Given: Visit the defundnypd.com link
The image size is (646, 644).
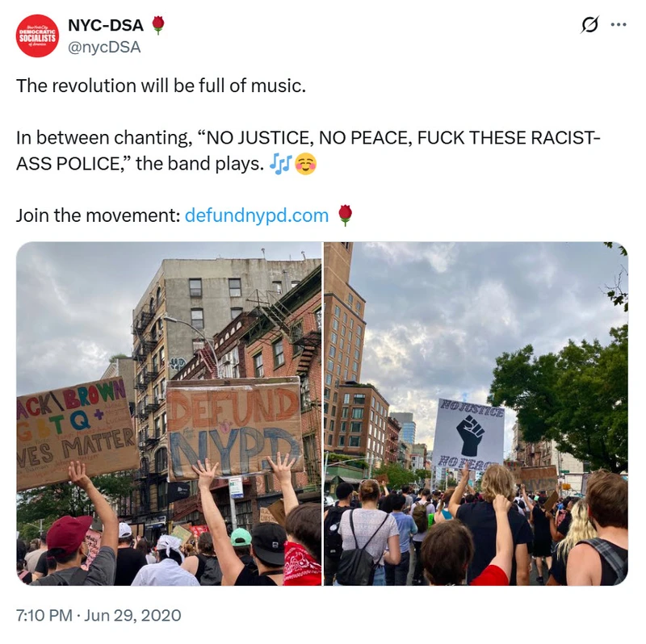Looking at the screenshot, I should point(257,215).
